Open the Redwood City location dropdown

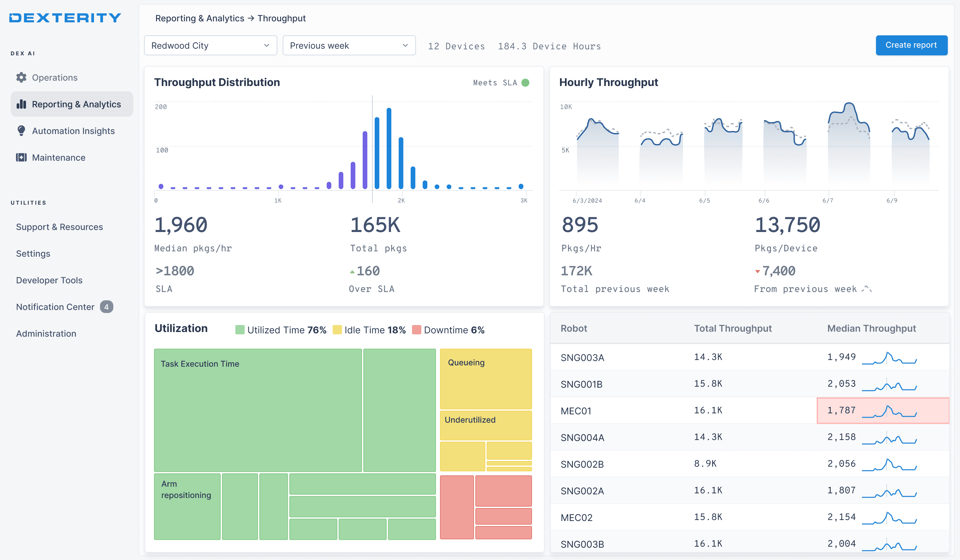211,46
